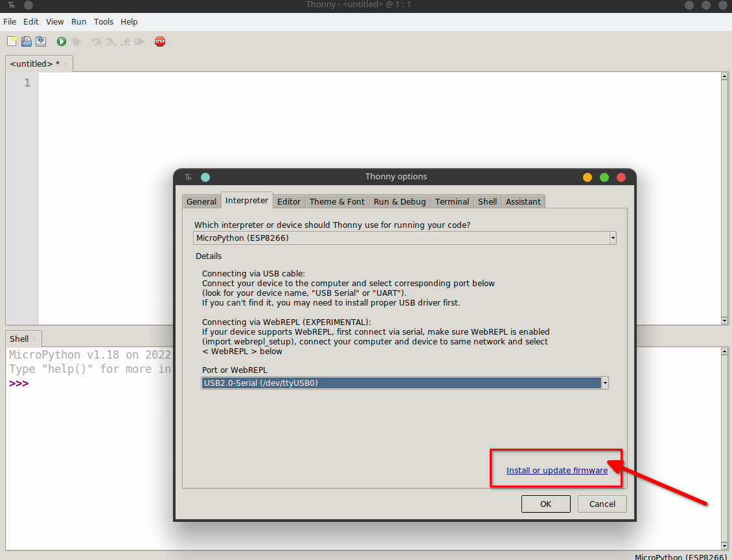Click the Shell scrollbar up arrow
Image resolution: width=732 pixels, height=560 pixels.
(x=724, y=351)
